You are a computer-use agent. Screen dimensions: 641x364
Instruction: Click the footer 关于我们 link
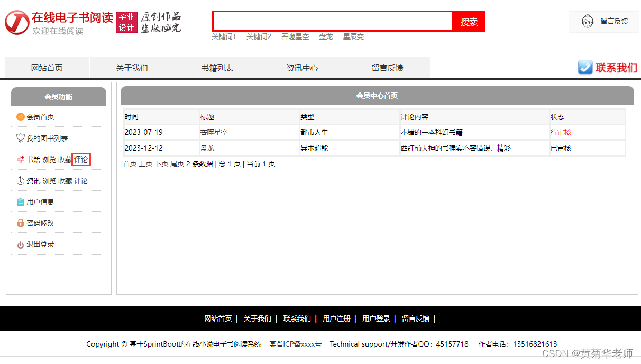[x=257, y=319]
